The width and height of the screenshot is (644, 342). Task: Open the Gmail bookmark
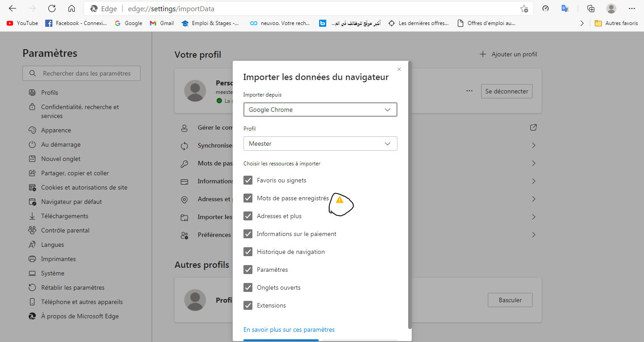(162, 23)
